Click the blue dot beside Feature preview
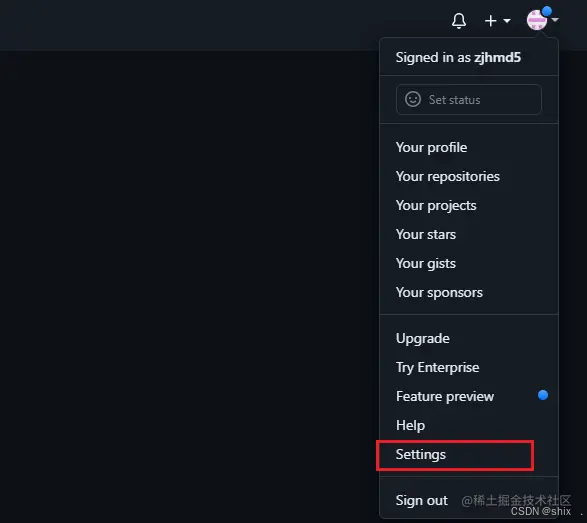The image size is (587, 523). point(543,395)
